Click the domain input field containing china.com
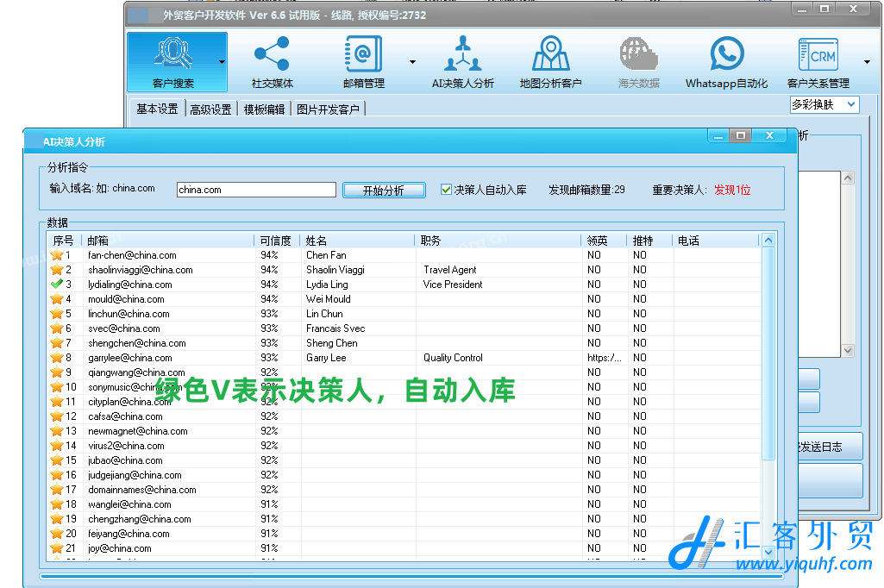Viewport: 884px width, 588px height. (256, 190)
